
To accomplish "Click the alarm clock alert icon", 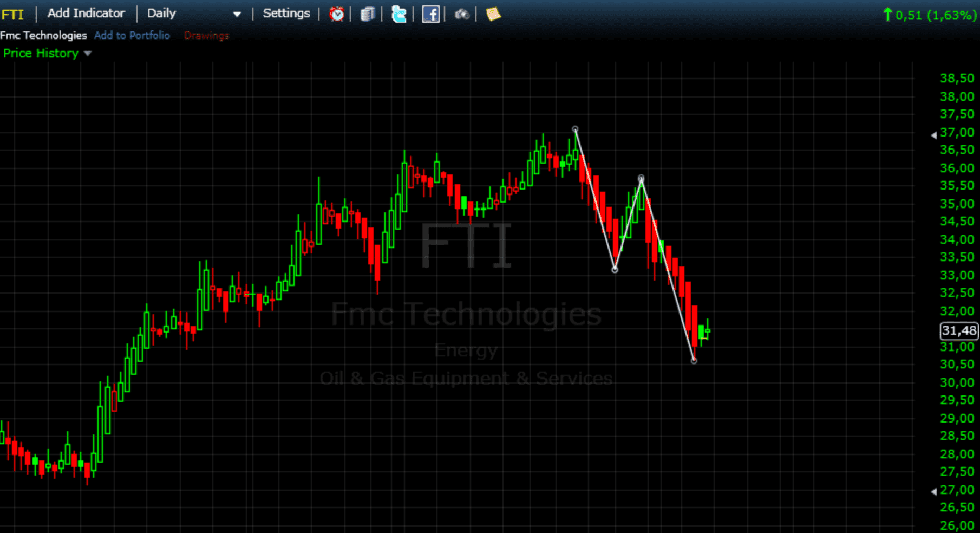I will pyautogui.click(x=337, y=14).
